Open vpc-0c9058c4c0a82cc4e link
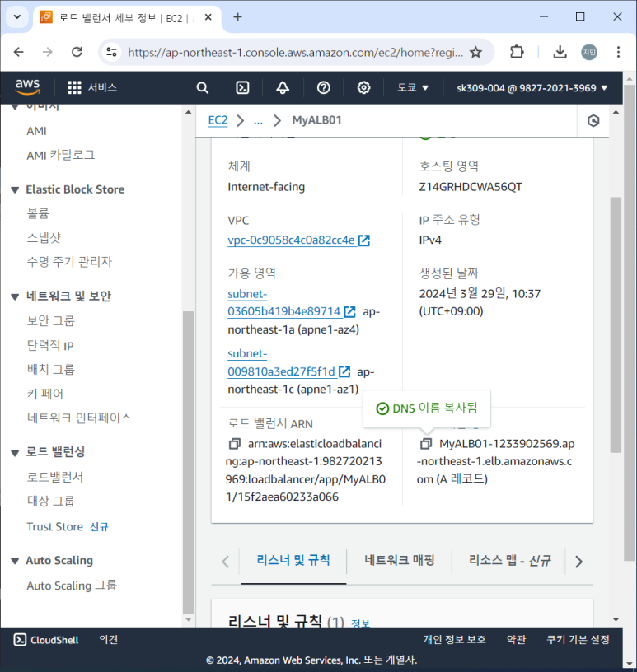637x672 pixels. tap(291, 240)
